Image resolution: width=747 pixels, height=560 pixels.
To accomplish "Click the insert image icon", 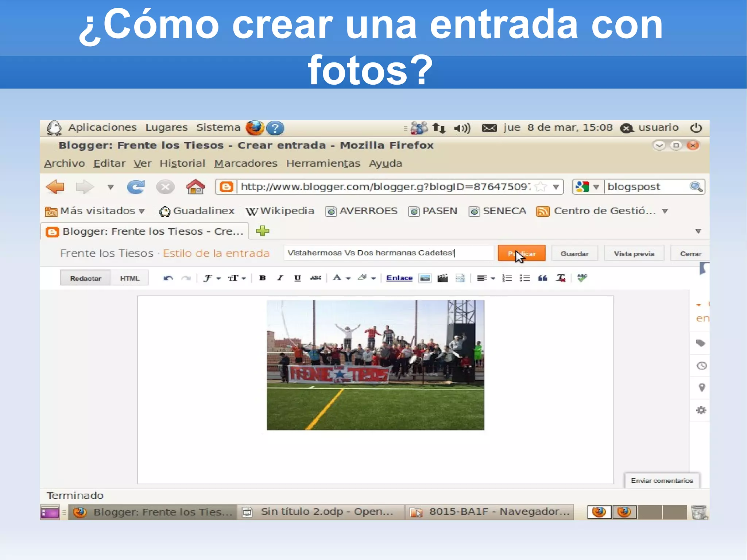I will point(425,278).
